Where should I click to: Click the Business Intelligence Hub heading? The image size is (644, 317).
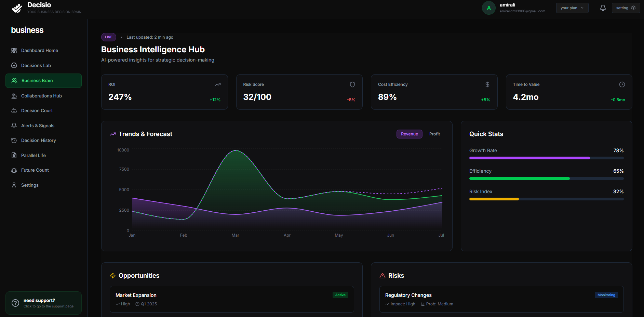(x=153, y=50)
